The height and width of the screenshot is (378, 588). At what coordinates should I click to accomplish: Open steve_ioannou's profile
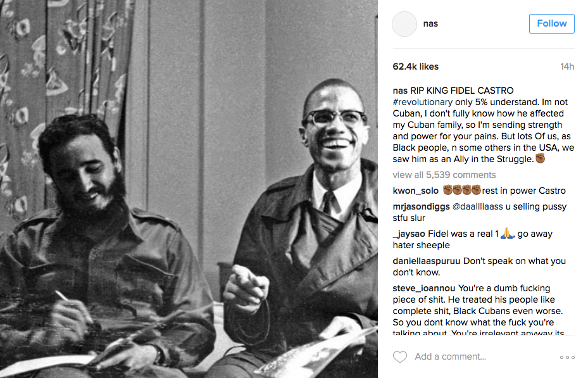tap(423, 288)
